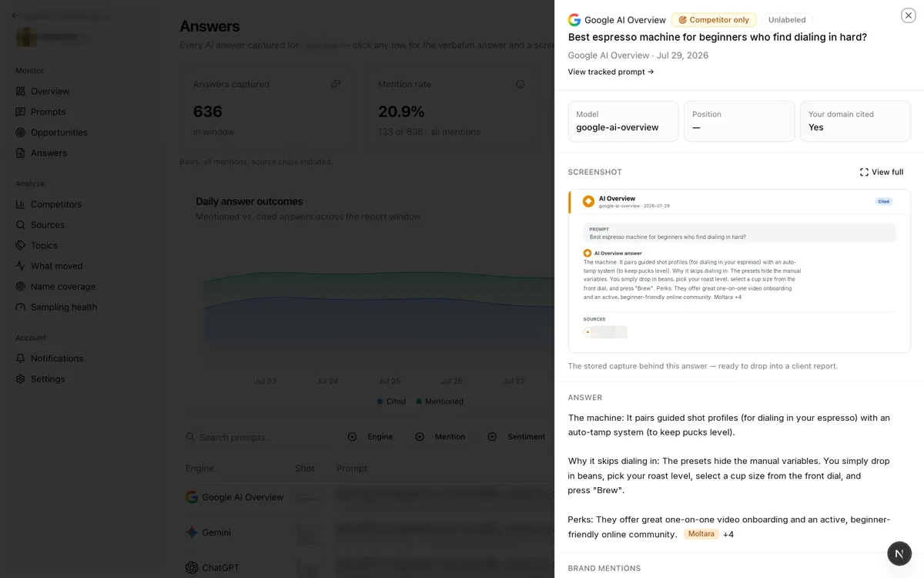Click the Answers captured card icon

pos(336,84)
